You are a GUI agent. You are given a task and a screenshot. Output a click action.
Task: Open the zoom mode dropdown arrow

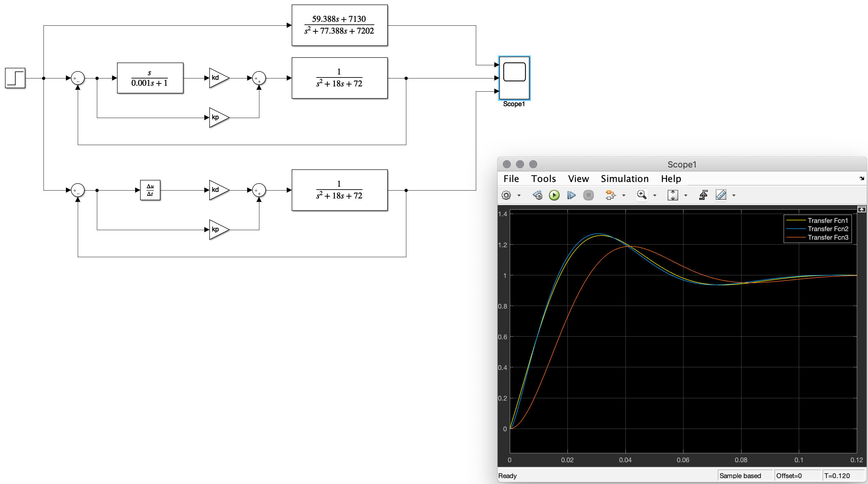click(x=655, y=196)
